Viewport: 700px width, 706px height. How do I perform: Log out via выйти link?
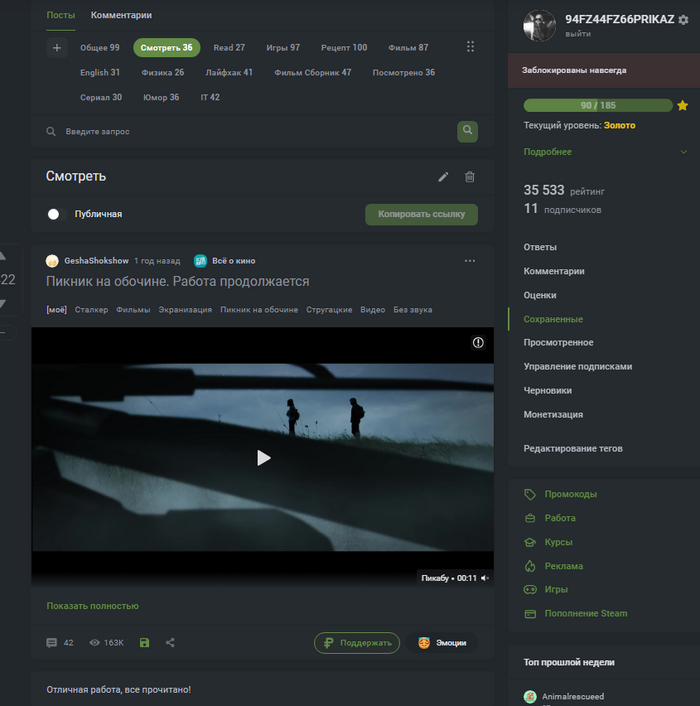[x=578, y=34]
